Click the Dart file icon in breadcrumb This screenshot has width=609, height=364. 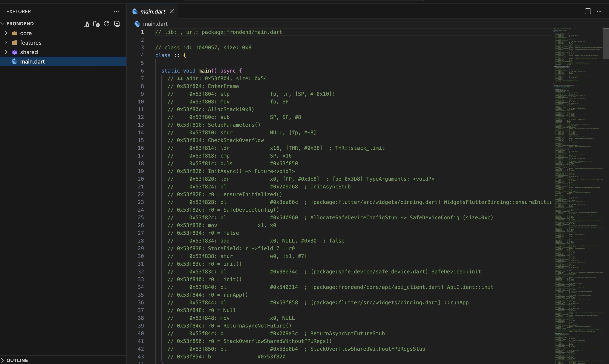pyautogui.click(x=137, y=24)
